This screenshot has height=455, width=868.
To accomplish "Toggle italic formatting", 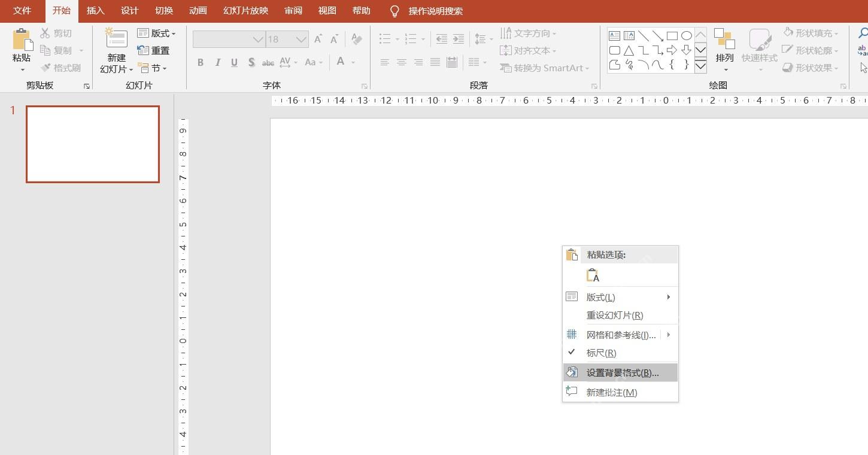I will (x=217, y=62).
